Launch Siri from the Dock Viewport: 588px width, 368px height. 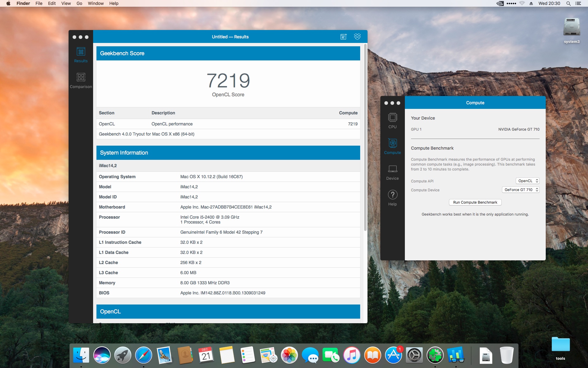[102, 355]
